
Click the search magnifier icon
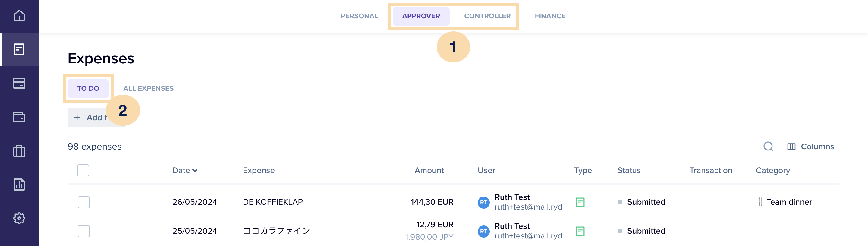point(768,147)
